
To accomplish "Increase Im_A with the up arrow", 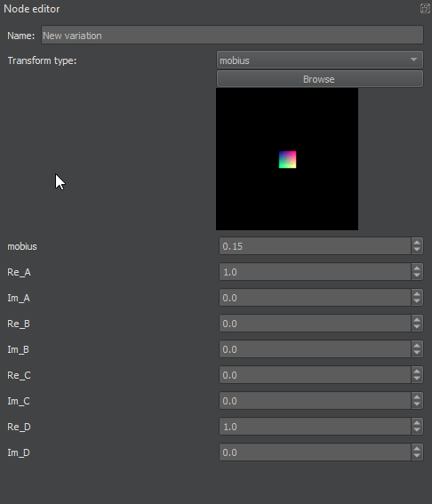I will 417,294.
